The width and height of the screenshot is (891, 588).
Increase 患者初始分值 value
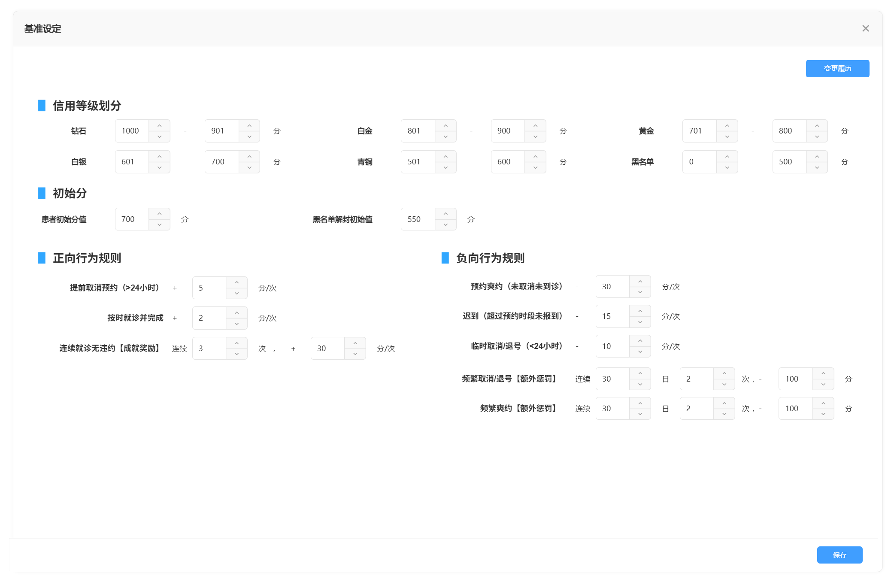(159, 214)
